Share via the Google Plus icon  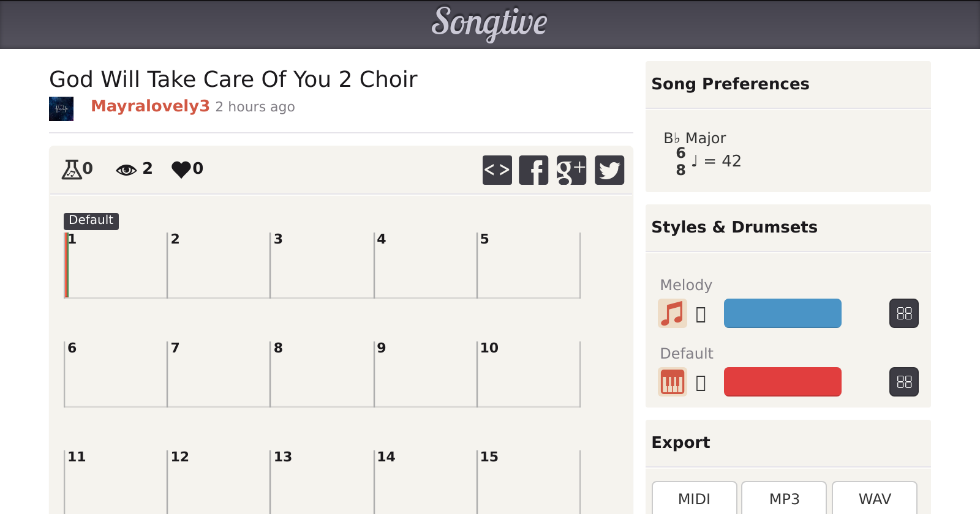[571, 170]
